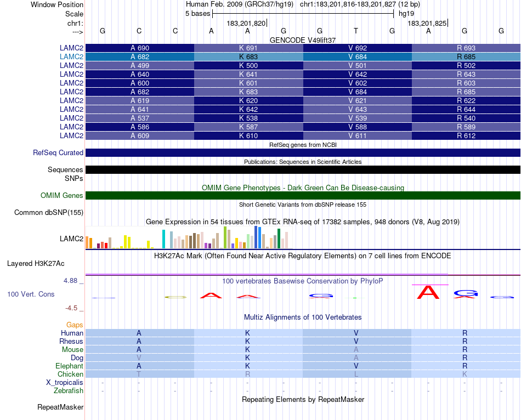
Task: Open Repeating Elements by RepeatMasker title
Action: click(x=303, y=399)
